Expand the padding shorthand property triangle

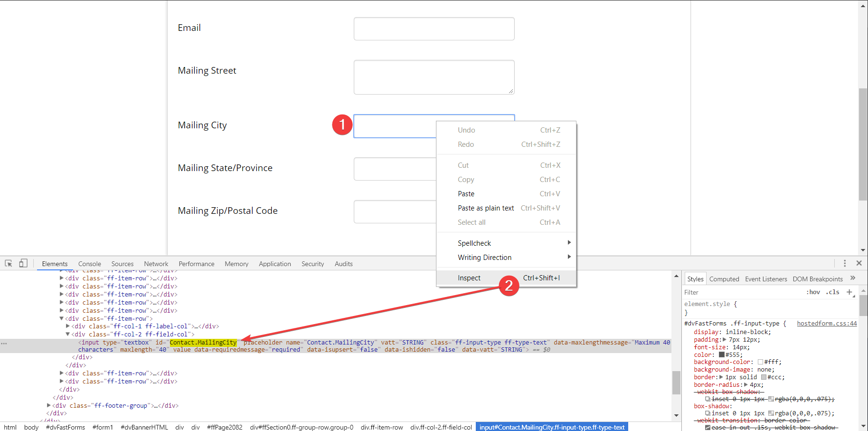pos(725,340)
